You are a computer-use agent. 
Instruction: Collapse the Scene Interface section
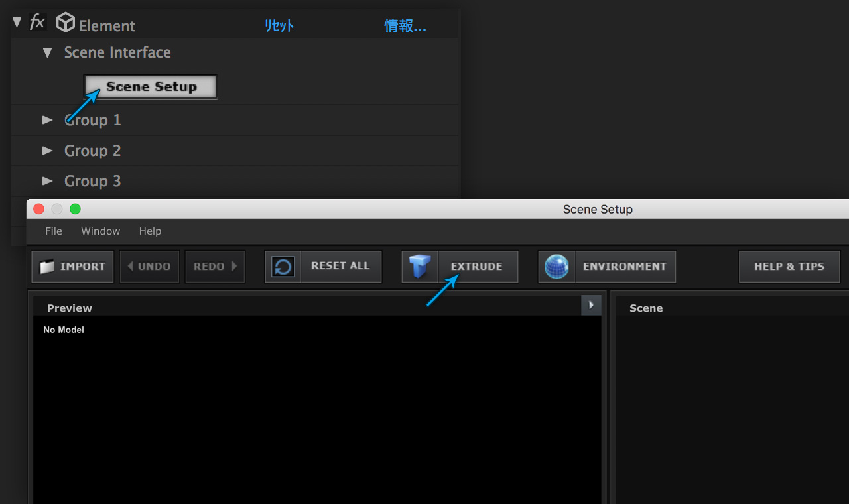click(47, 53)
